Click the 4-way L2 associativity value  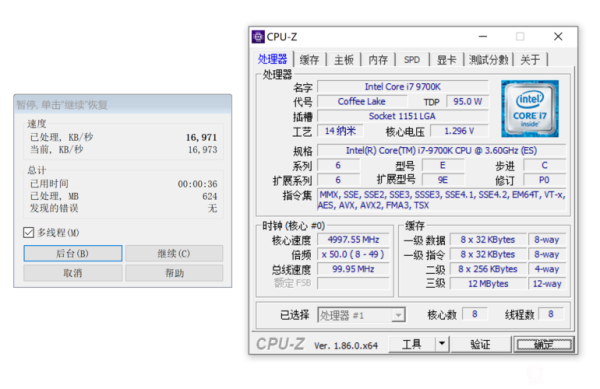pos(547,269)
